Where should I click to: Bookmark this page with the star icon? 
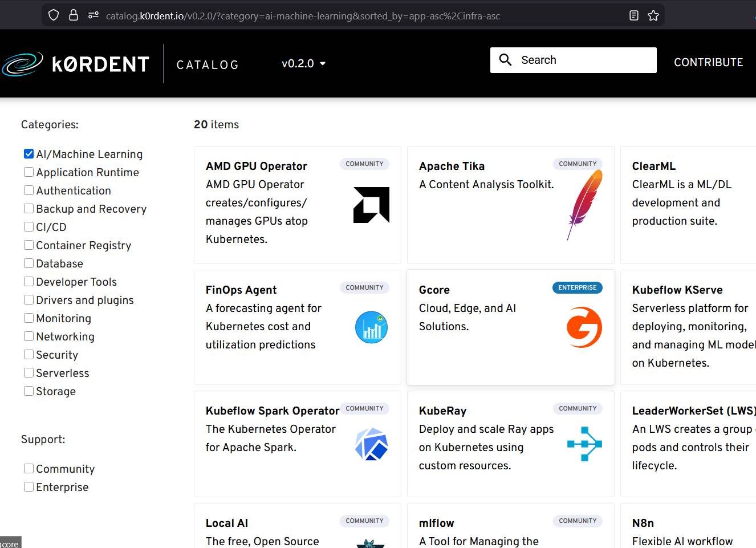coord(653,15)
